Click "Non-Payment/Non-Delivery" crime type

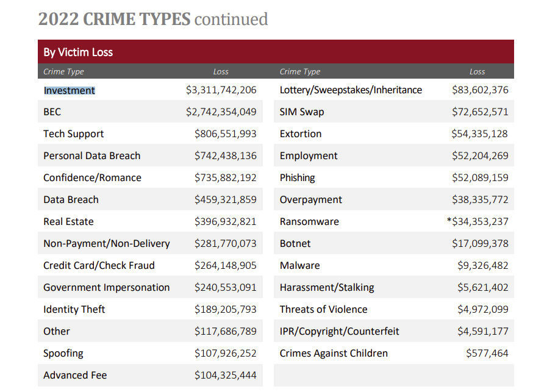[106, 244]
